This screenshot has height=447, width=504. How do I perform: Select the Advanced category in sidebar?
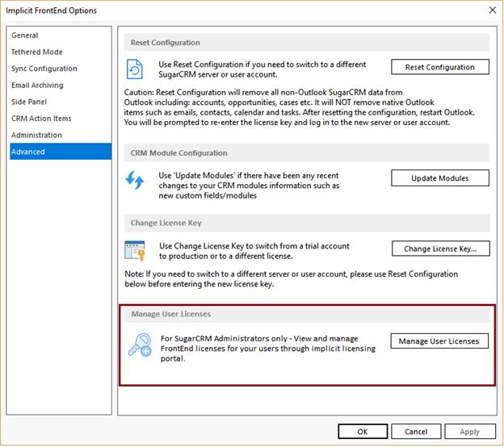tap(28, 152)
